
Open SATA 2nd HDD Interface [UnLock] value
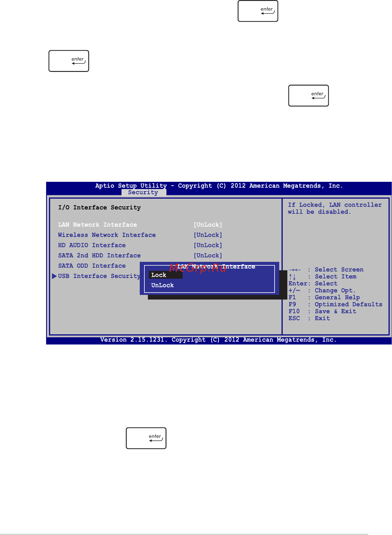(x=208, y=255)
